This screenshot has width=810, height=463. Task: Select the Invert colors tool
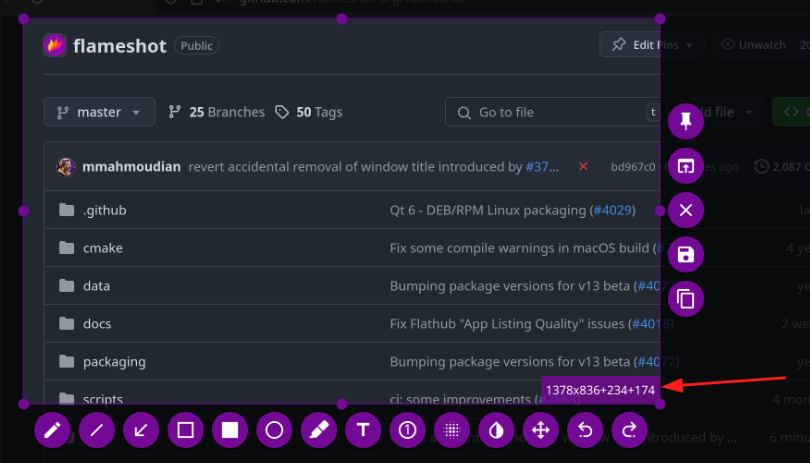[496, 430]
